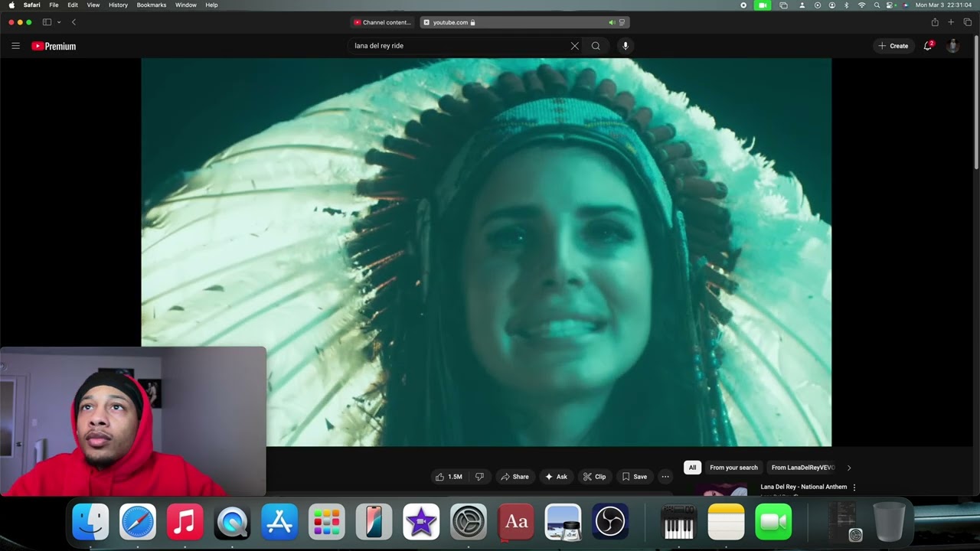This screenshot has width=980, height=551.
Task: Open Control Center in menu bar
Action: (891, 5)
